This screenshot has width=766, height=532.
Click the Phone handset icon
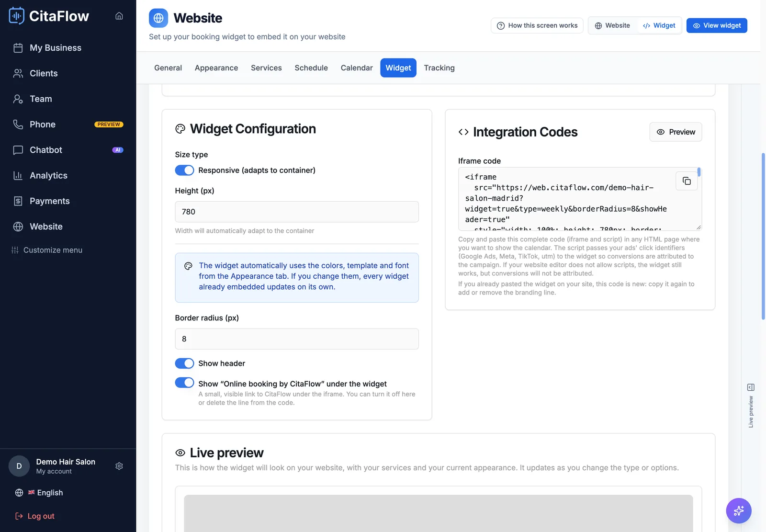point(18,125)
